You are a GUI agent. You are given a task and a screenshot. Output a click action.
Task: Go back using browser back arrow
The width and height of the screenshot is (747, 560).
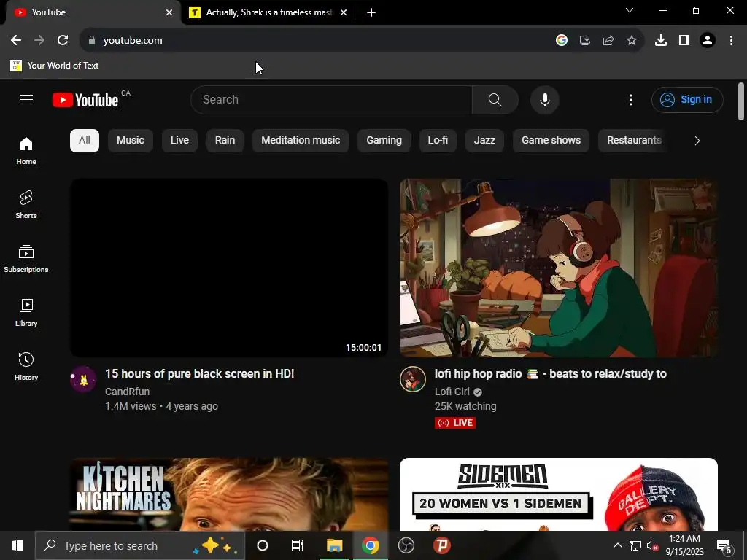[x=16, y=41]
